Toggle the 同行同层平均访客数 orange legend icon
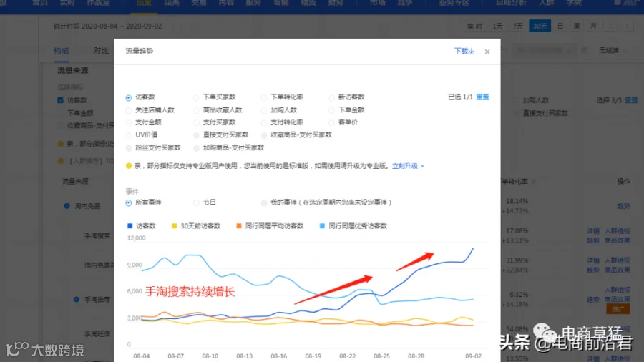 click(239, 226)
